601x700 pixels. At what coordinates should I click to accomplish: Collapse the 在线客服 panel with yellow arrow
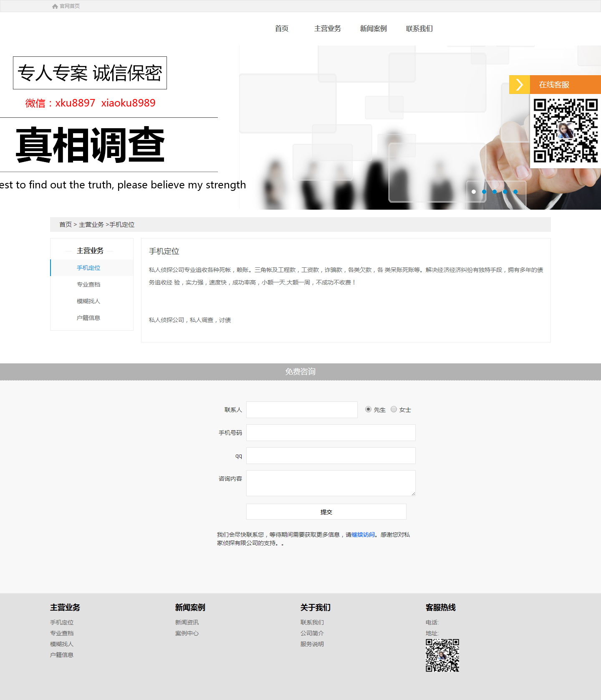click(x=519, y=85)
